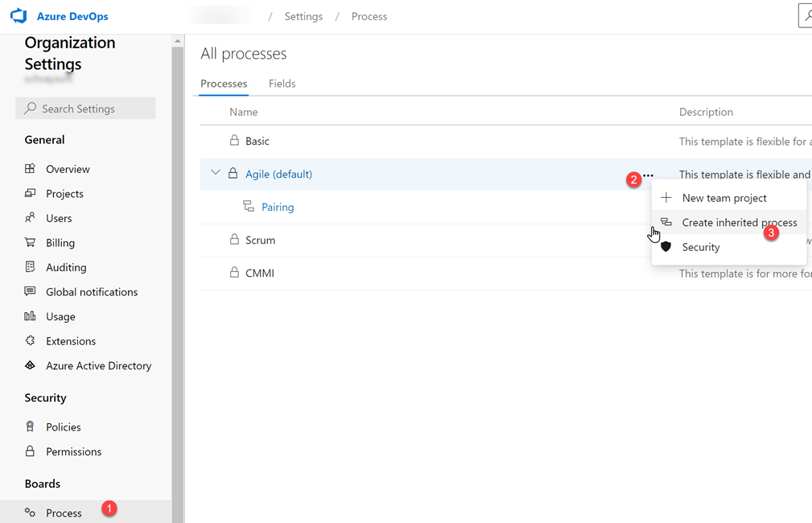Click the Name column header
This screenshot has width=812, height=523.
pos(243,112)
